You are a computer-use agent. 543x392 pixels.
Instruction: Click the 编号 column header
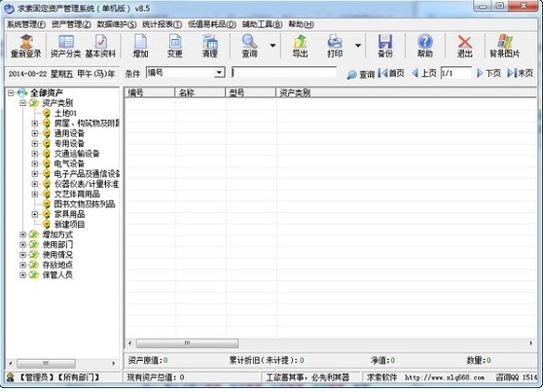tap(149, 92)
